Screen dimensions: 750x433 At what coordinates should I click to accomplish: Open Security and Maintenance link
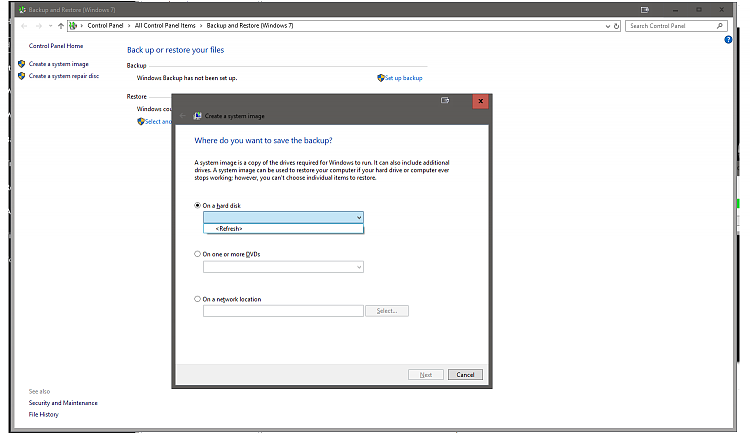click(x=63, y=403)
